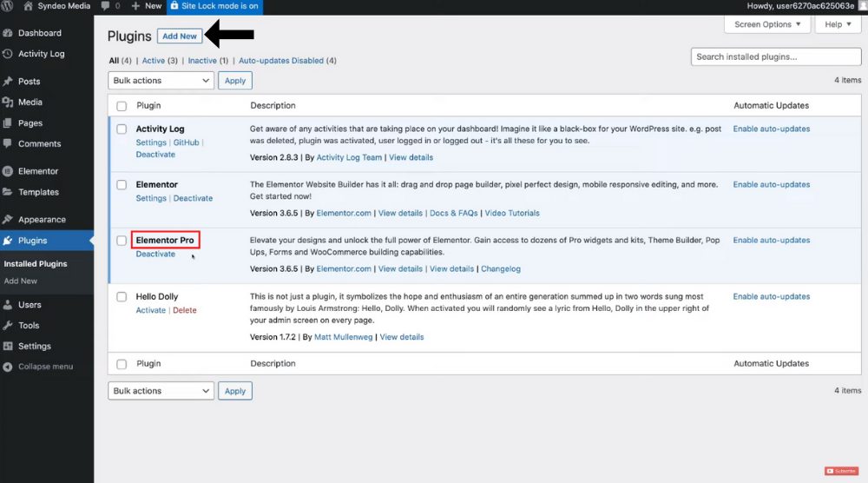868x483 pixels.
Task: Tick the Elementor plugin checkbox
Action: point(122,184)
